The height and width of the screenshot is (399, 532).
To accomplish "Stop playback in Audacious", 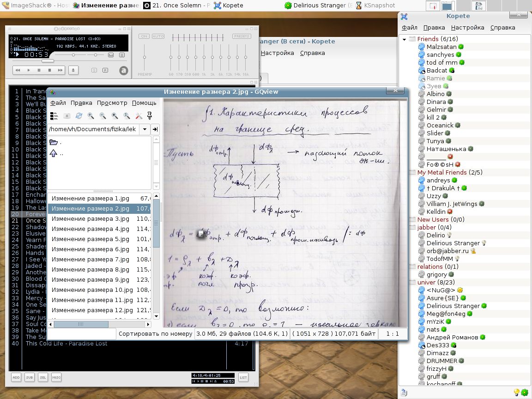I will point(49,70).
